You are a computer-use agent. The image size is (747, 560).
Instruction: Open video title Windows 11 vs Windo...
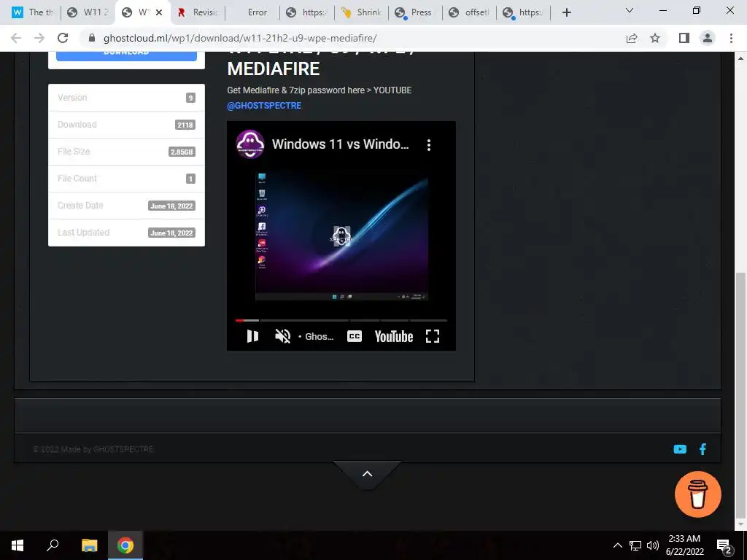click(340, 144)
